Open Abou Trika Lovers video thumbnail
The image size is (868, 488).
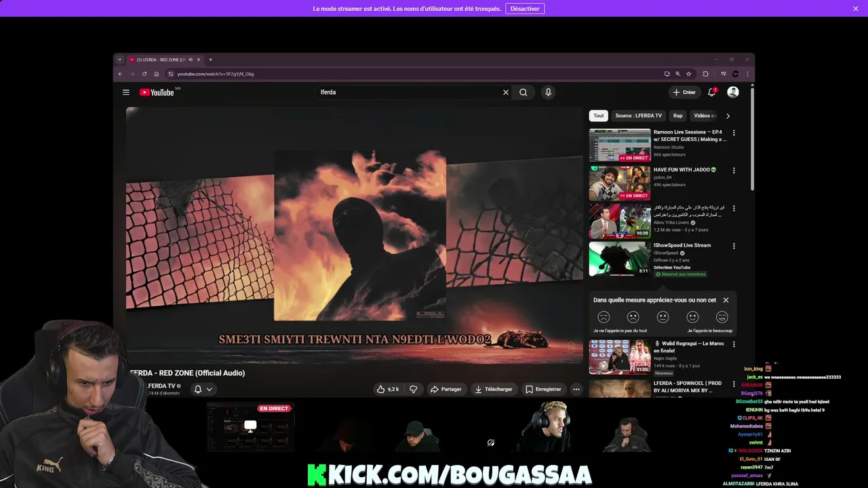pos(619,221)
